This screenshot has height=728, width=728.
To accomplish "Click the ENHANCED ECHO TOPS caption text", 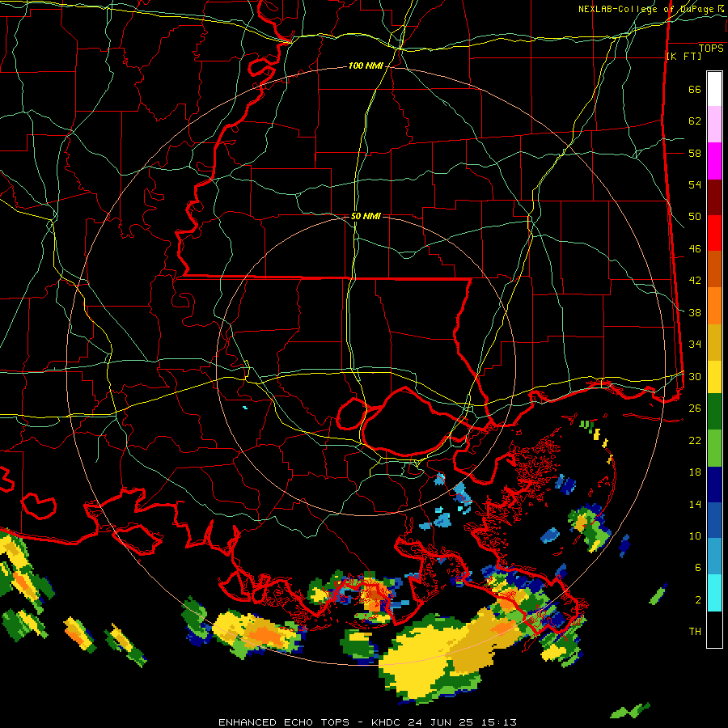I will pyautogui.click(x=284, y=722).
